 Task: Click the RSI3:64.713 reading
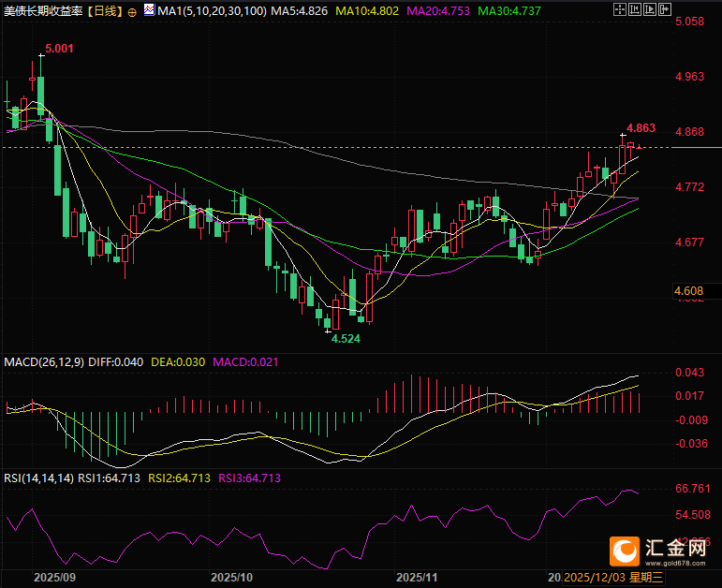coord(250,478)
